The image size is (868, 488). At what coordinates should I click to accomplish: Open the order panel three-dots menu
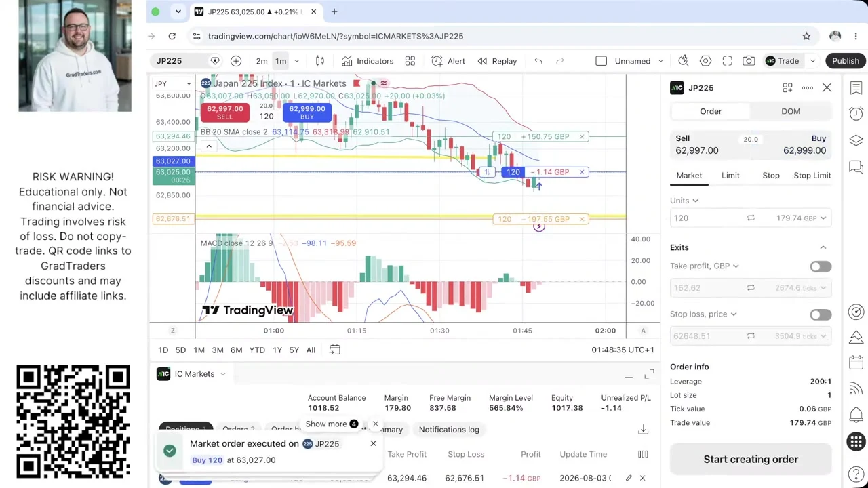click(x=807, y=88)
